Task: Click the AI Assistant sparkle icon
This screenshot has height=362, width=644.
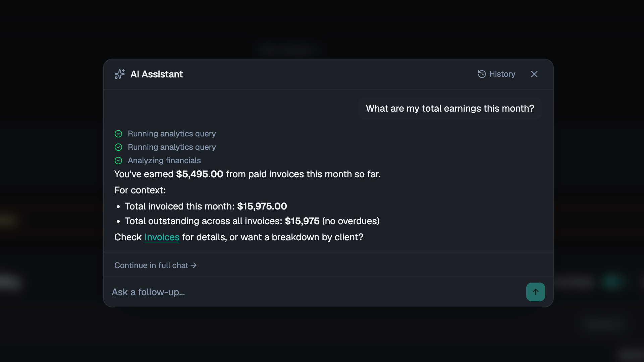Action: 119,74
